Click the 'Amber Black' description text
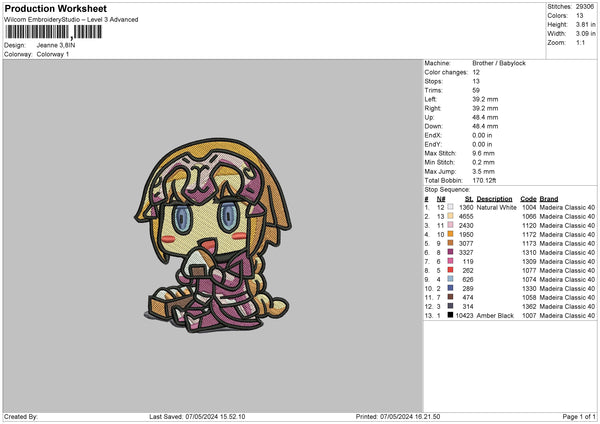Screen dimensions: 600x424 tap(495, 315)
